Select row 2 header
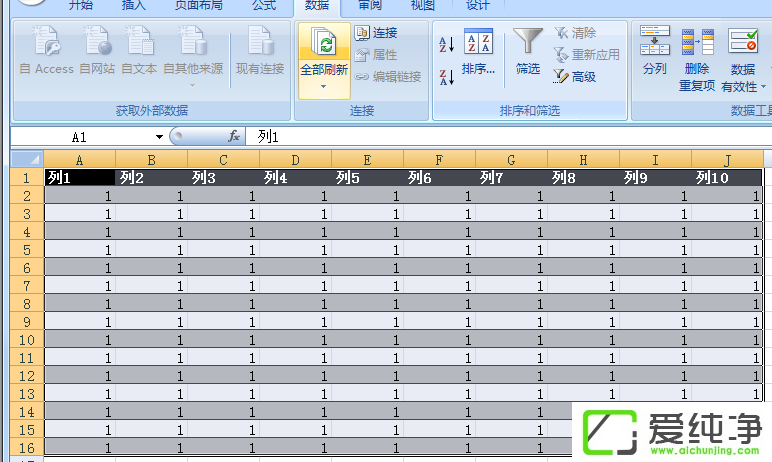772x462 pixels. tap(27, 196)
